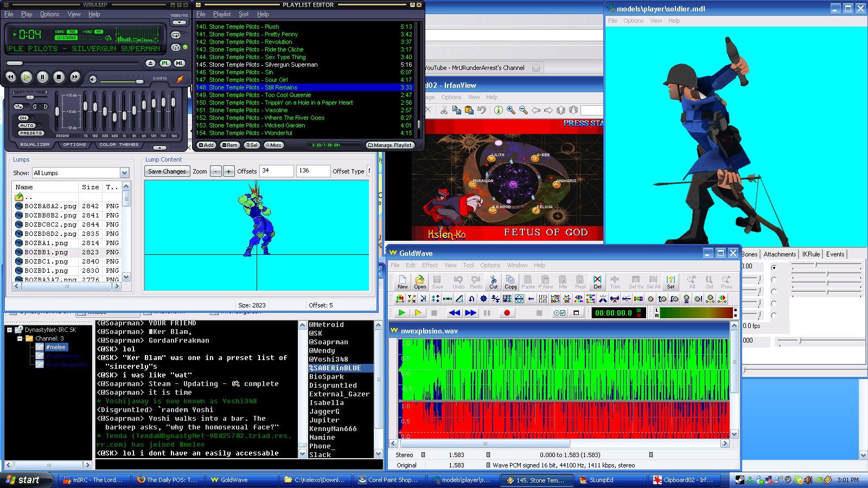The width and height of the screenshot is (868, 488).
Task: Select the third radio button in model viewer panel
Action: click(x=774, y=291)
